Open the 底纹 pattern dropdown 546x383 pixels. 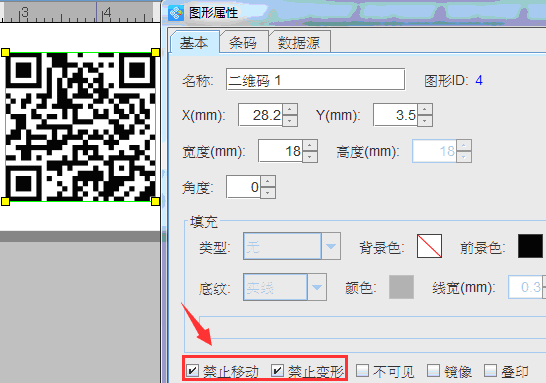317,287
